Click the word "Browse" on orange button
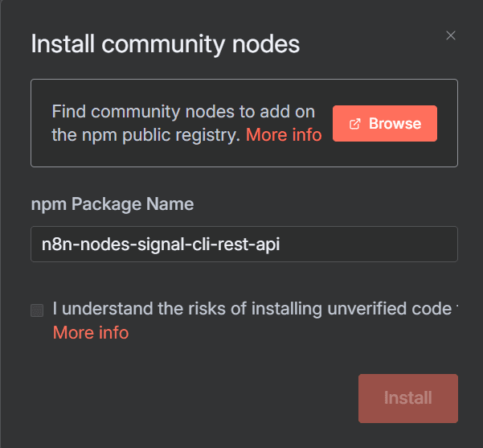 coord(395,124)
